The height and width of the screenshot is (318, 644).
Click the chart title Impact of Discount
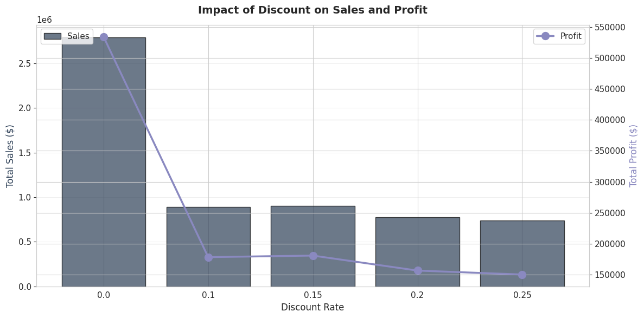[313, 10]
